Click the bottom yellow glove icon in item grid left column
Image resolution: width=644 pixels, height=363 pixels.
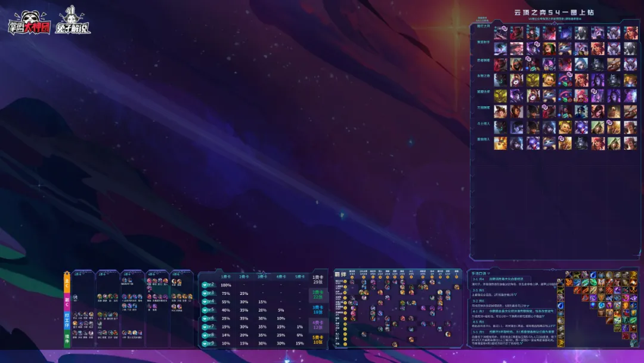pos(561,343)
